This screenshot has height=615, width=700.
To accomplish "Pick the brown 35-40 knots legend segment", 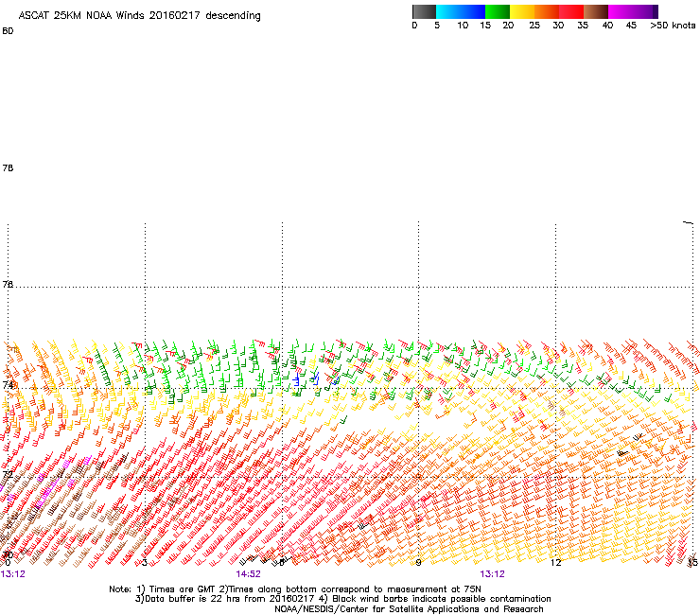I will pyautogui.click(x=596, y=11).
